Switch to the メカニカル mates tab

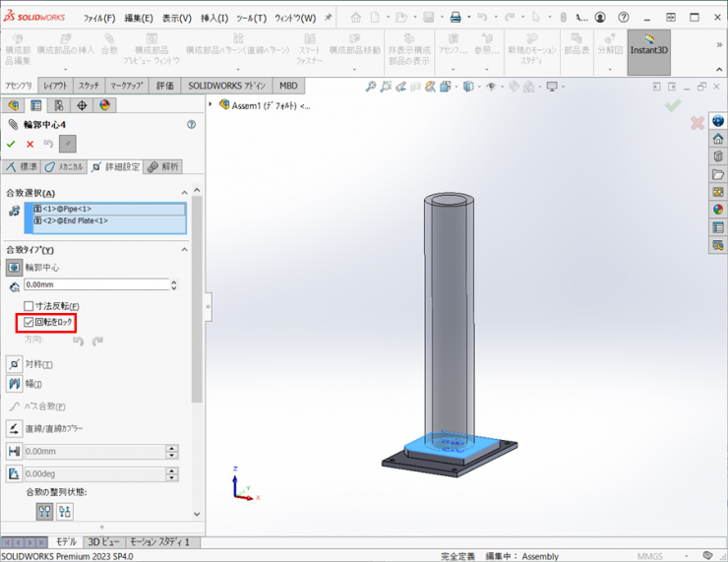63,167
